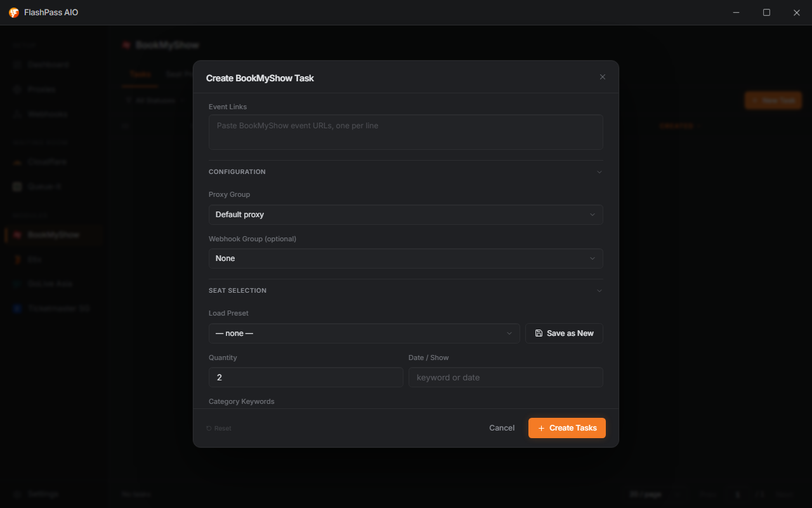Click the Cloudflare sidebar icon
The height and width of the screenshot is (508, 812).
point(18,162)
